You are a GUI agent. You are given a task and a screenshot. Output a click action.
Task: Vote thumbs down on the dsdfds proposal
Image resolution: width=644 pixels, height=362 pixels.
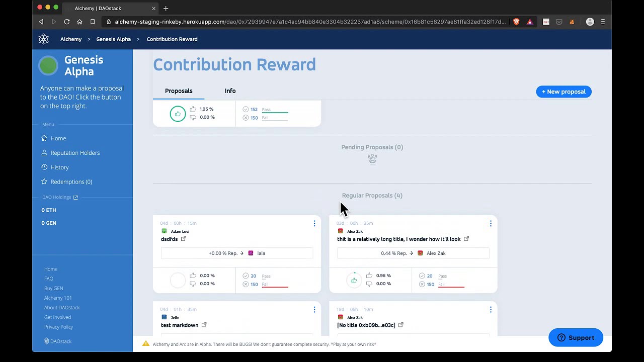(x=193, y=284)
